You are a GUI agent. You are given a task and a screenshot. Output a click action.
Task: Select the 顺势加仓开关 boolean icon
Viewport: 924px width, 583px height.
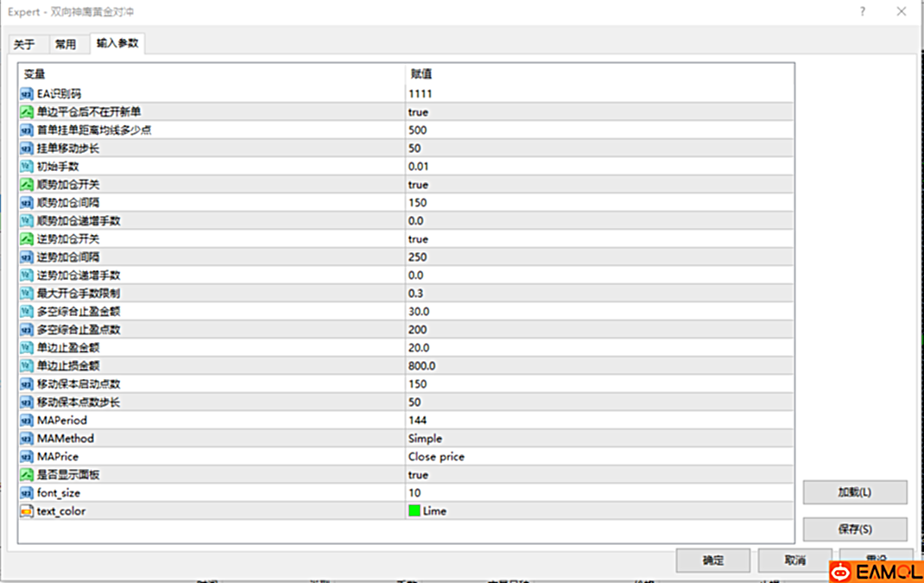click(27, 185)
